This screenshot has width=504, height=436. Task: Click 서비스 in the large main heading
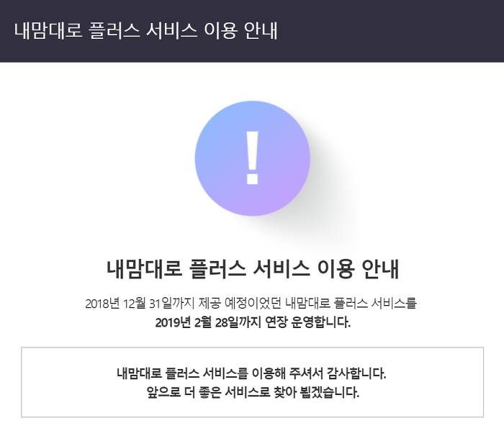tap(282, 269)
